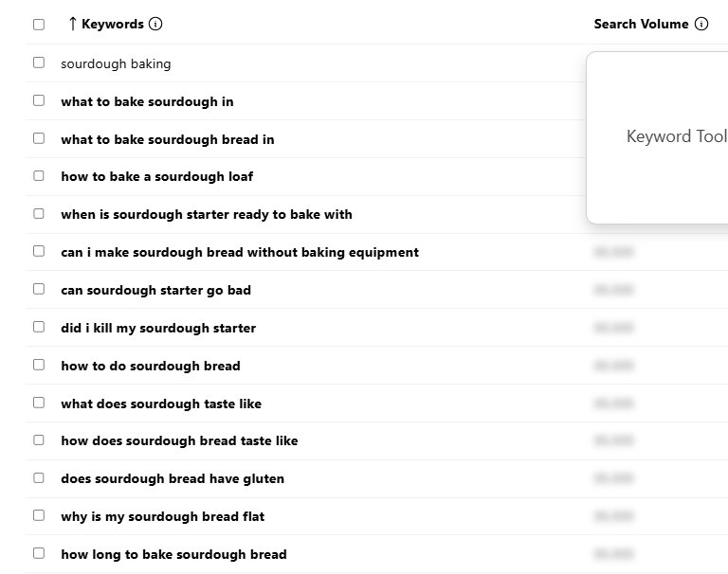Open keyword "can sourdough starter go bad"
Screen dimensions: 728x574
(x=155, y=290)
